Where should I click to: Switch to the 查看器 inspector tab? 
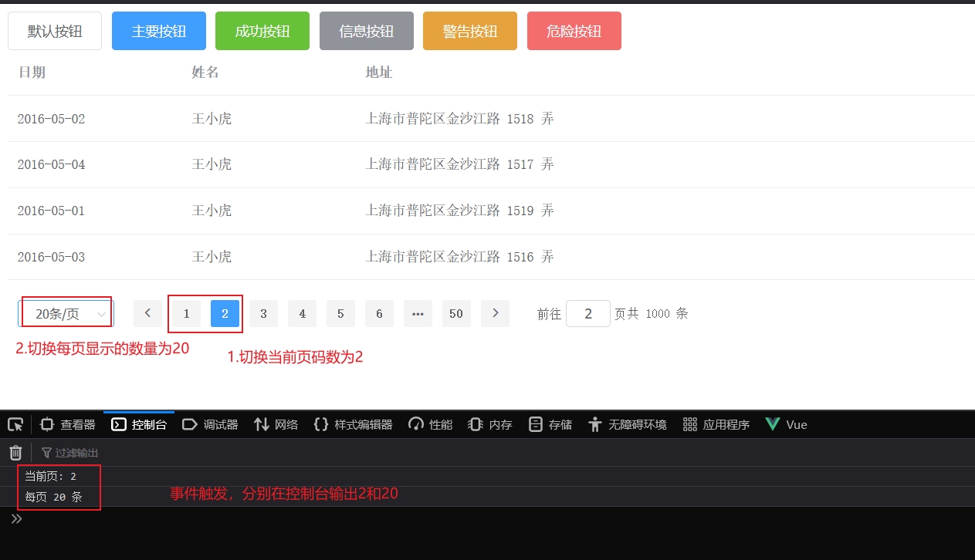click(x=68, y=424)
